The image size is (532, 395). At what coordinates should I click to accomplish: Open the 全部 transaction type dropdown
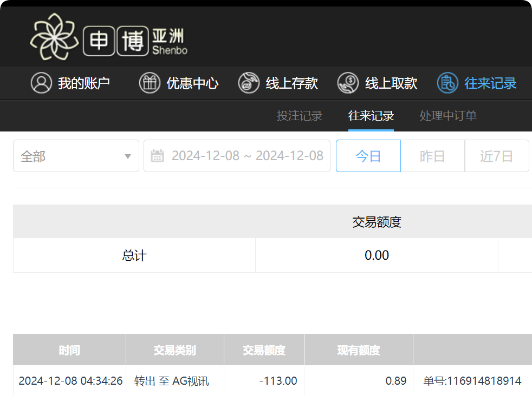click(x=76, y=155)
